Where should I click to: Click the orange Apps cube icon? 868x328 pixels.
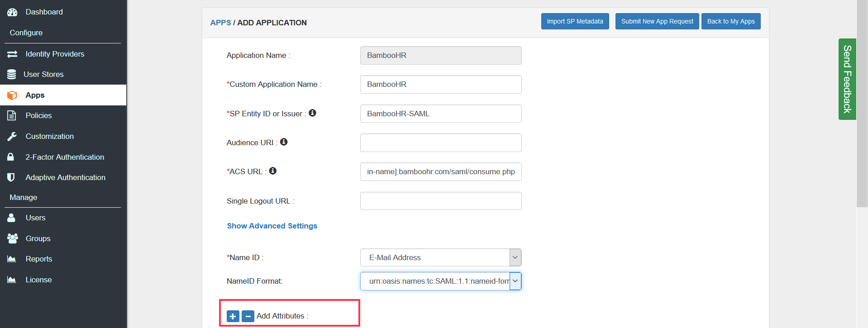click(x=12, y=95)
